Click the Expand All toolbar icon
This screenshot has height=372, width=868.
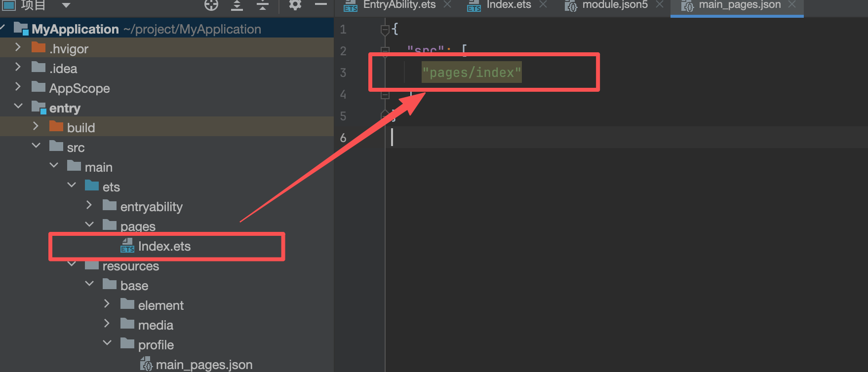[237, 5]
